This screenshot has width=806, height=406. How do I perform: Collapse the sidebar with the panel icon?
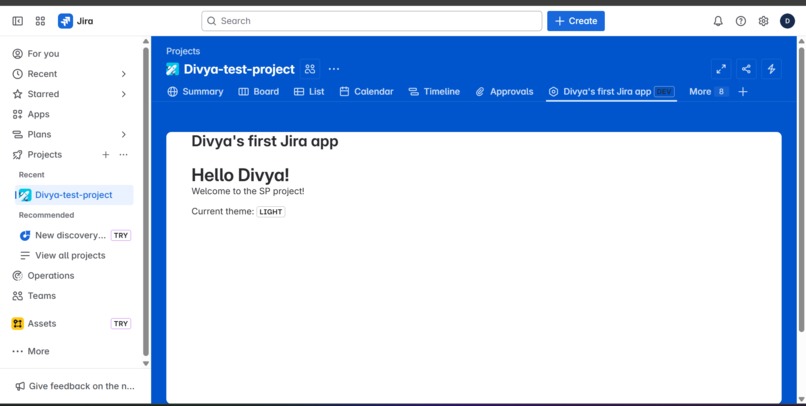point(17,21)
